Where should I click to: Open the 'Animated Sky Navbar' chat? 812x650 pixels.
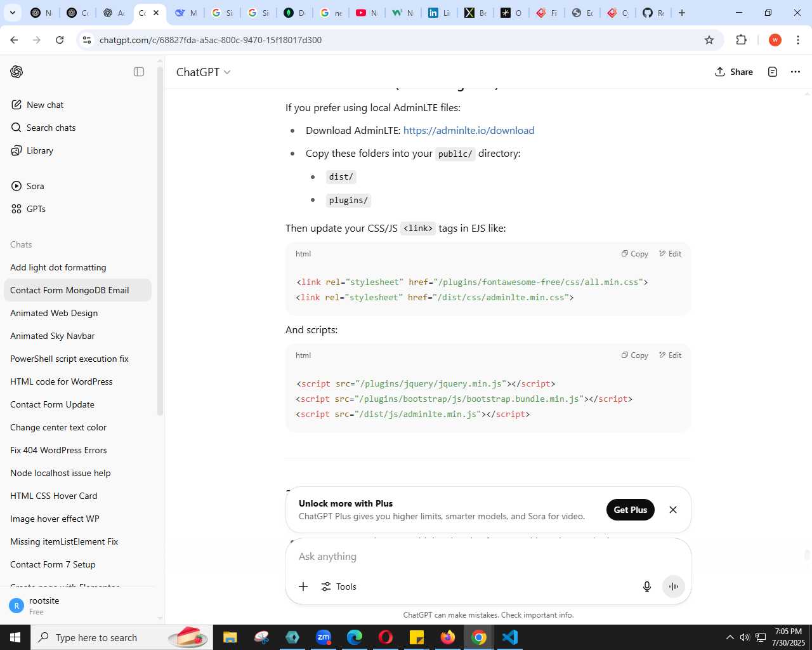pyautogui.click(x=77, y=336)
